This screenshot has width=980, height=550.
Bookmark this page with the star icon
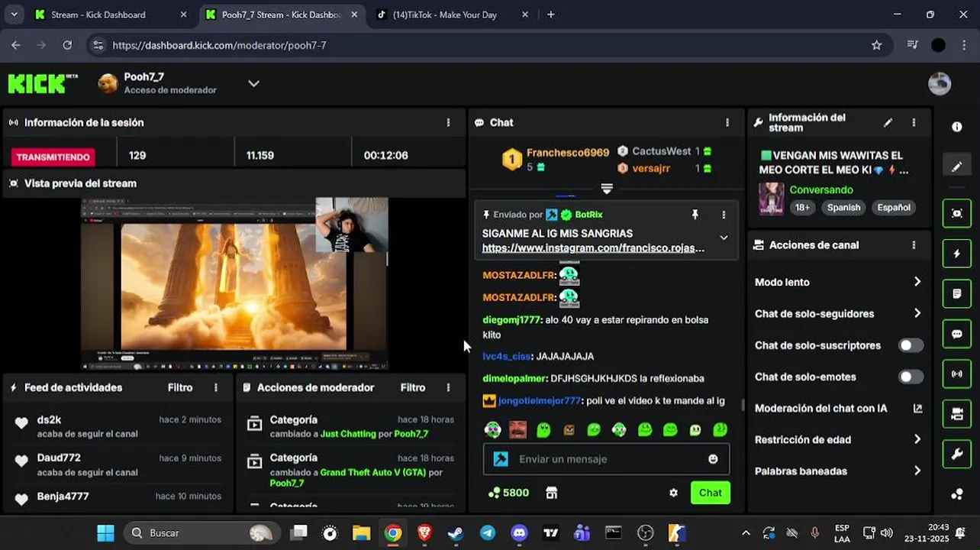(x=876, y=45)
